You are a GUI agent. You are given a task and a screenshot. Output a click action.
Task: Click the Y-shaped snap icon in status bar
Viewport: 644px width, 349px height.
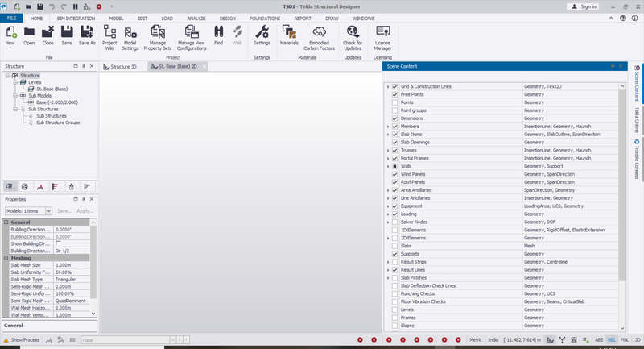pos(562,340)
